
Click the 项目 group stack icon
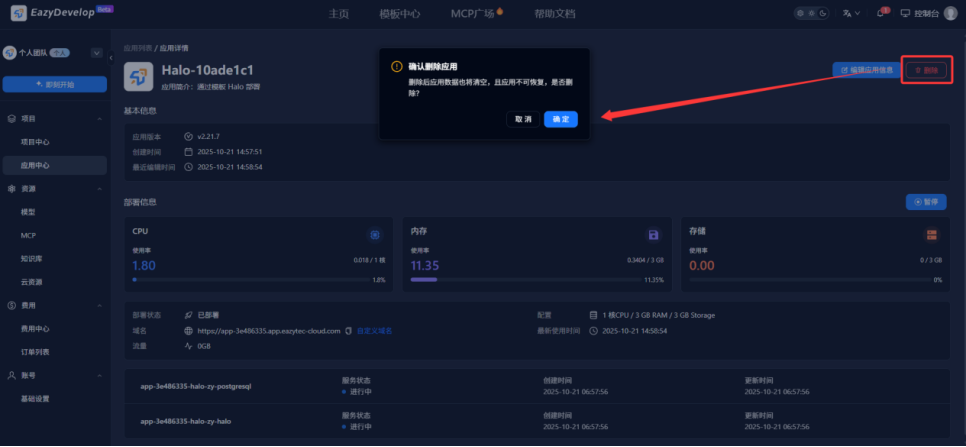click(11, 118)
